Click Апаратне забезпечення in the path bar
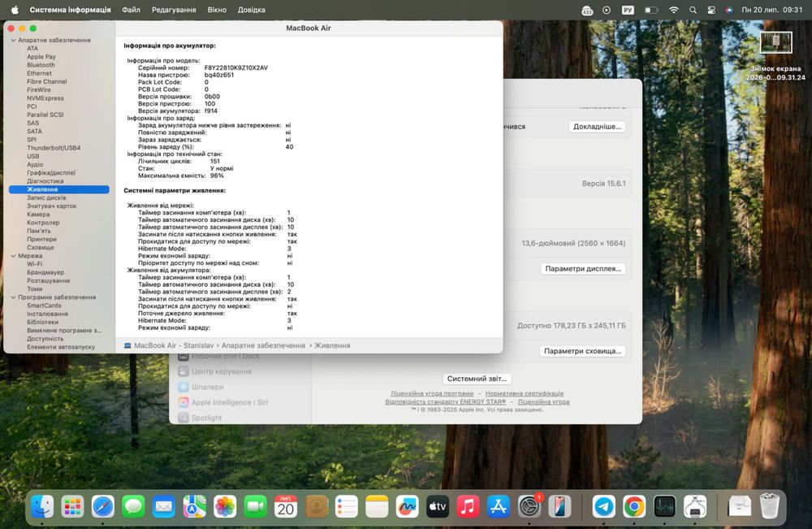 point(263,345)
